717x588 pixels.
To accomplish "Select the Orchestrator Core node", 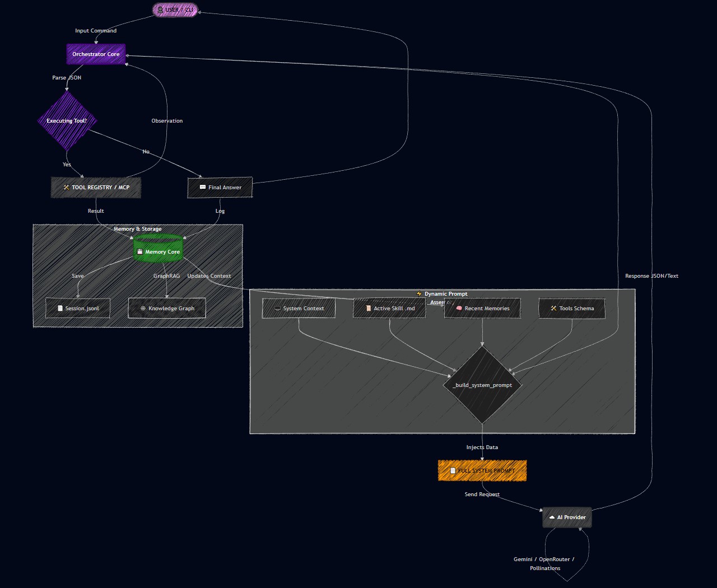I will (x=96, y=54).
